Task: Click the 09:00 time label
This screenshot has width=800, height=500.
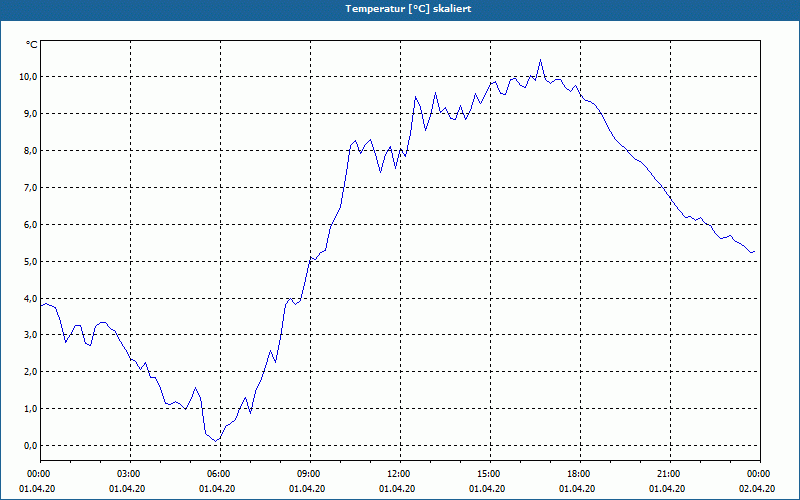Action: [x=310, y=474]
